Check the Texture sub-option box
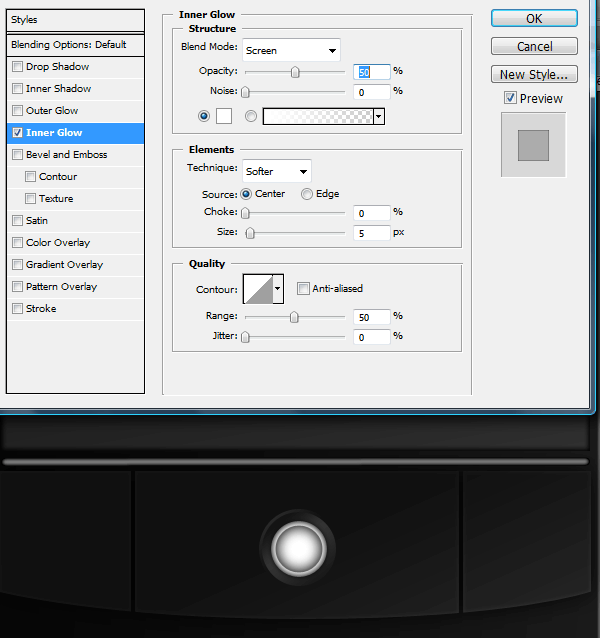The image size is (600, 638). (x=31, y=198)
